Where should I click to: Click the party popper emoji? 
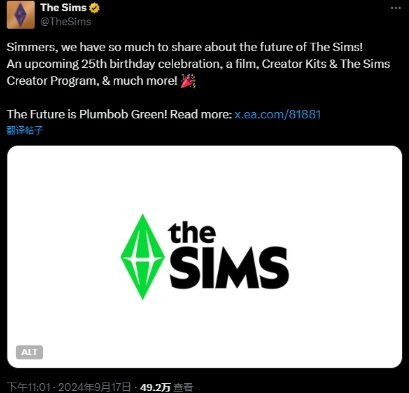[188, 81]
